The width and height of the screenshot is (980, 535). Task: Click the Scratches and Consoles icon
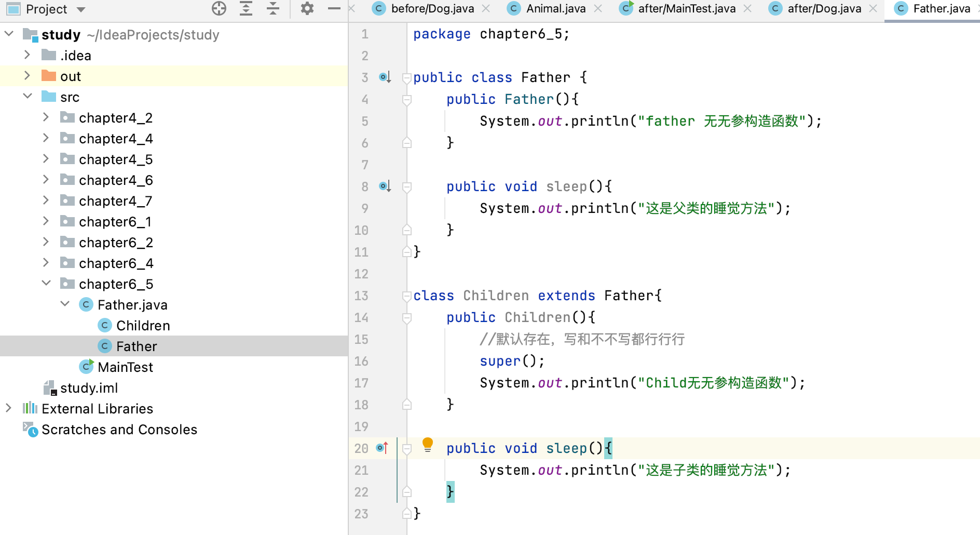pyautogui.click(x=30, y=429)
